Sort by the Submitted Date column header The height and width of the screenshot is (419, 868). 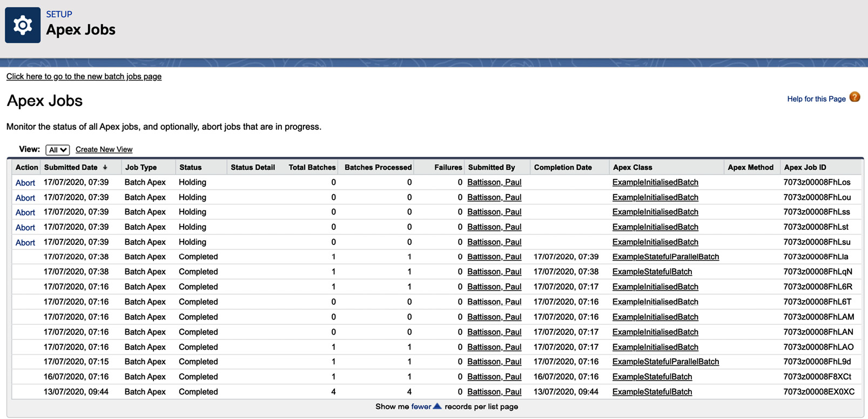point(71,168)
